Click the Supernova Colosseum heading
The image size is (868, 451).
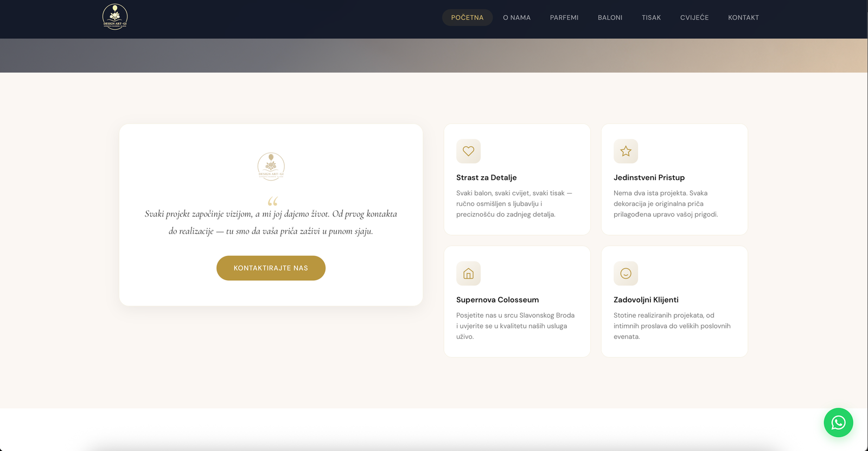click(497, 300)
